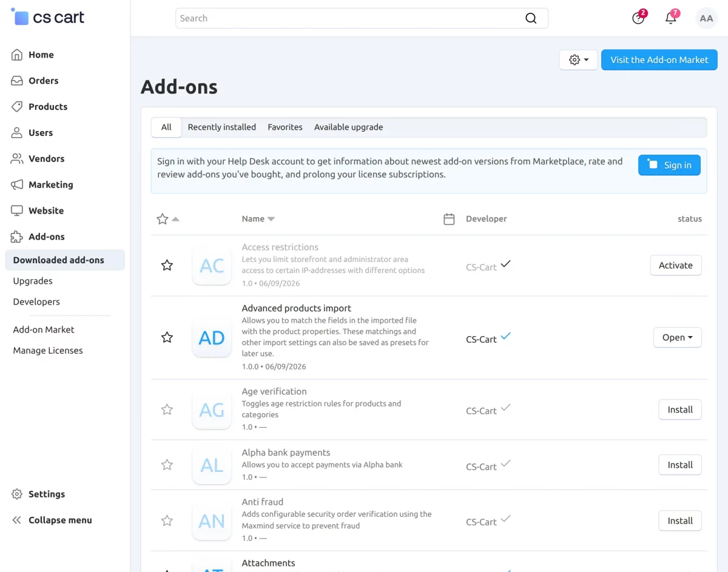Open Manage Licenses in sidebar
728x572 pixels.
coord(48,351)
